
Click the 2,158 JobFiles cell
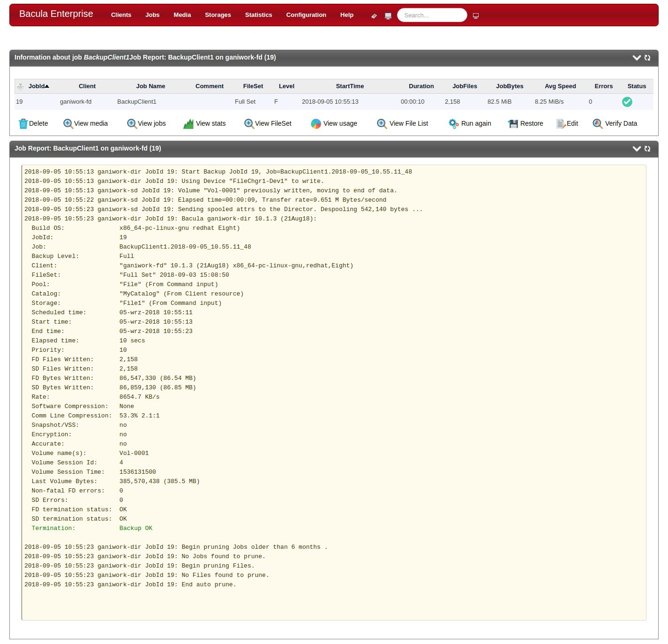452,102
